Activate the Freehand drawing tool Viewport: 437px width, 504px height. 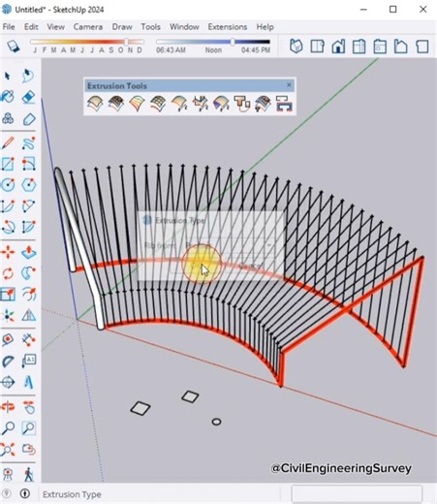[x=28, y=142]
